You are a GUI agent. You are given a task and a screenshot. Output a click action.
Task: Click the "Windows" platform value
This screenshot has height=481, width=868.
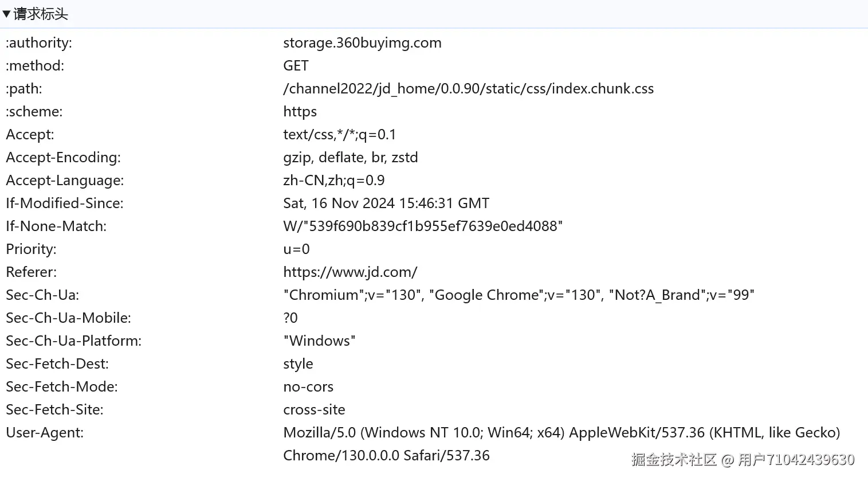point(319,341)
